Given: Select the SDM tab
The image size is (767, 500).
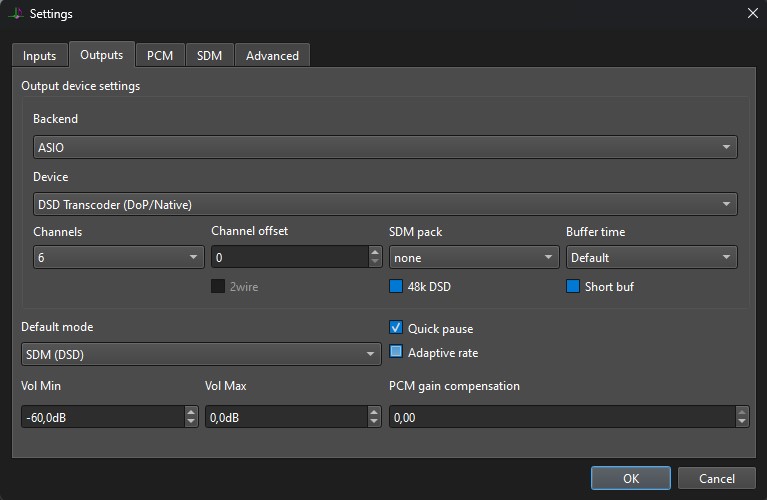Looking at the screenshot, I should coord(209,56).
